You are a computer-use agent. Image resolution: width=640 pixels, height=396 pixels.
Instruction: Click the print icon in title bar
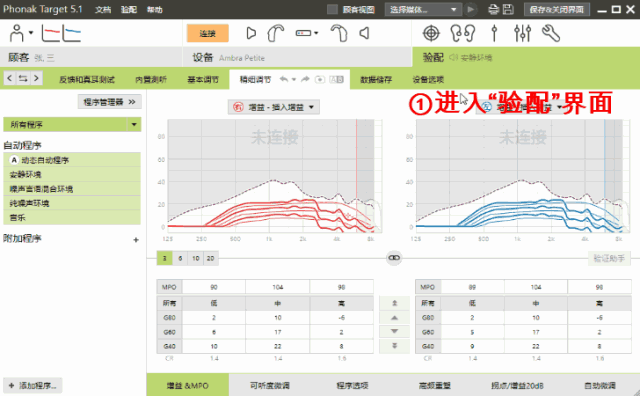(493, 9)
